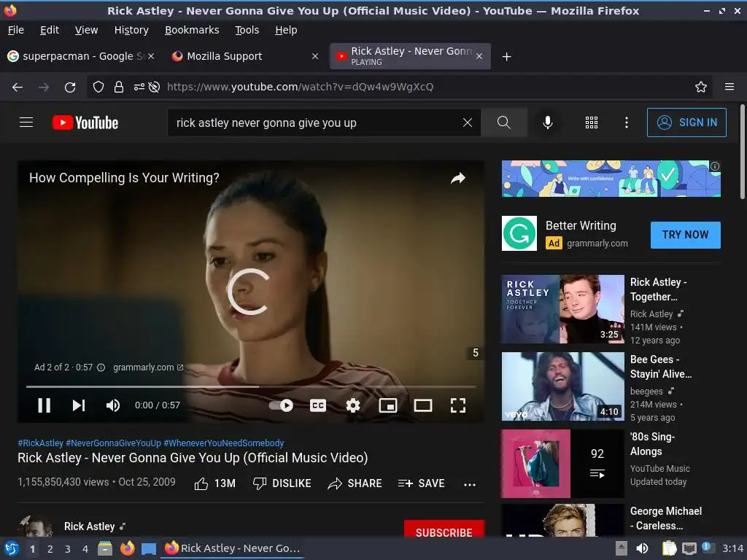Switch to theater mode icon
The image size is (747, 560).
click(423, 405)
